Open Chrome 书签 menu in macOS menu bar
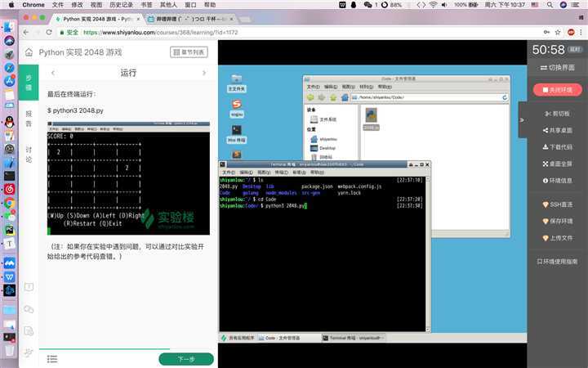 (x=147, y=5)
